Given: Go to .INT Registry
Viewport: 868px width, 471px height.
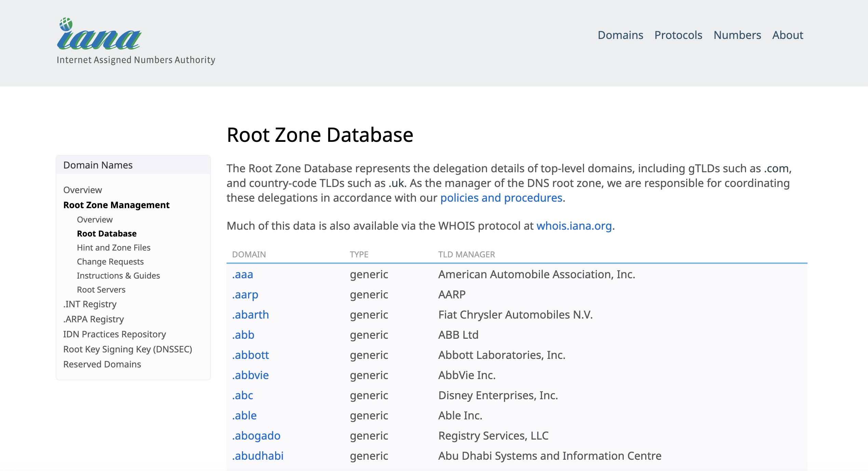Looking at the screenshot, I should [90, 304].
